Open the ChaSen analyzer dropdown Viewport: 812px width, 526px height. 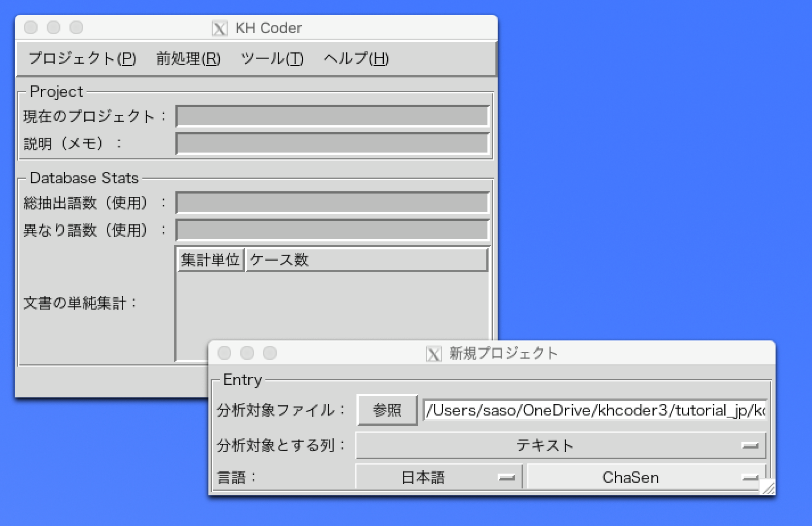point(646,477)
